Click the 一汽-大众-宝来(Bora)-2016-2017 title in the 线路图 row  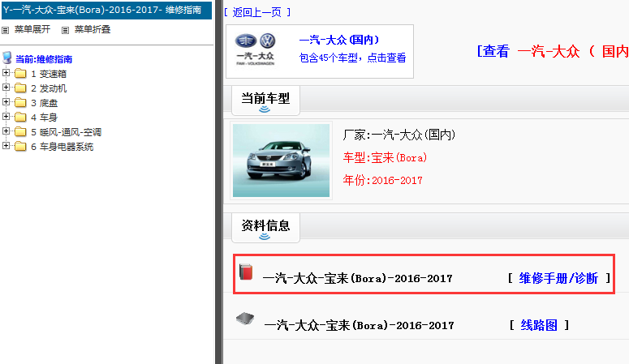point(359,325)
